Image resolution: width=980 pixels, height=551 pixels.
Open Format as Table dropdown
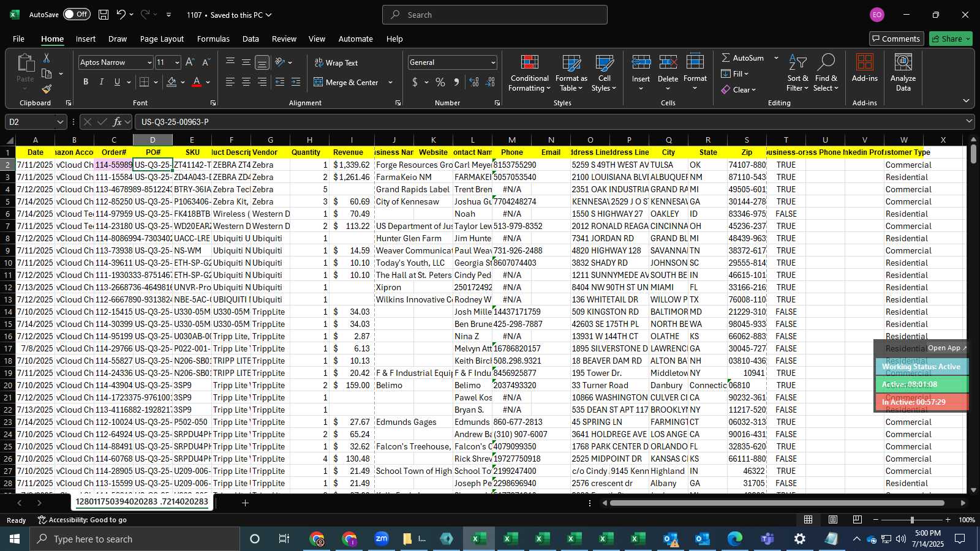[x=571, y=73]
